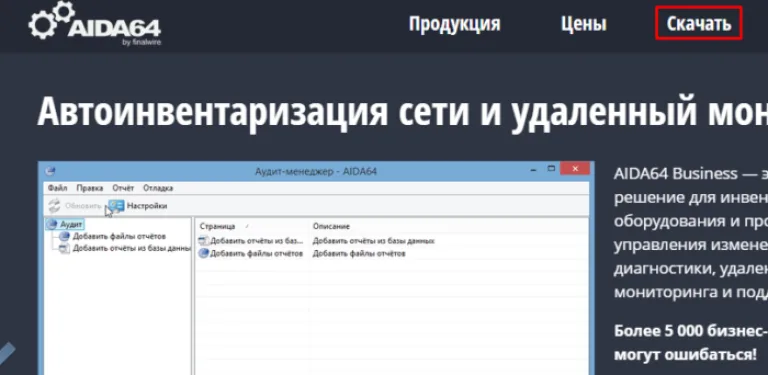Open the Отчёт menu in Audit Manager
The width and height of the screenshot is (768, 375).
[123, 188]
